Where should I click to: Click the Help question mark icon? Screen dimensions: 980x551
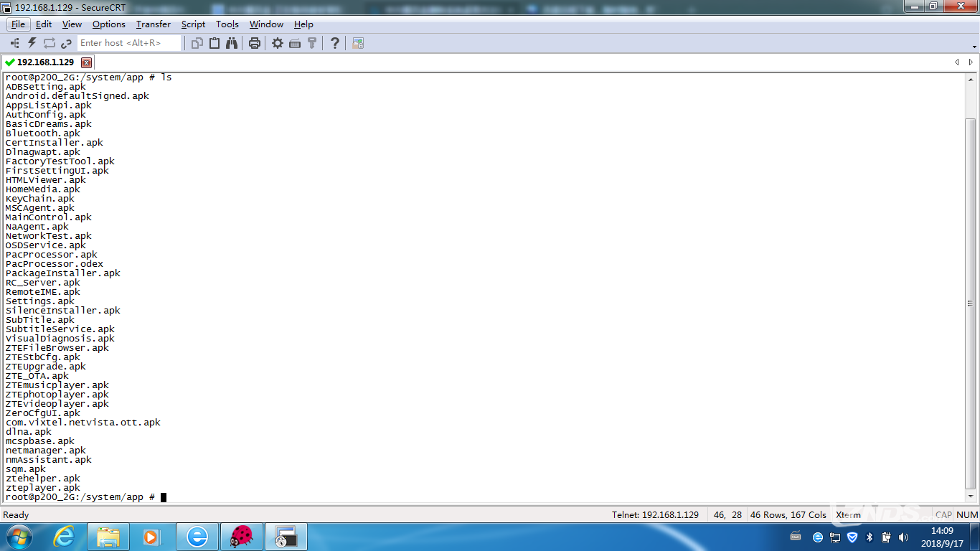coord(334,43)
